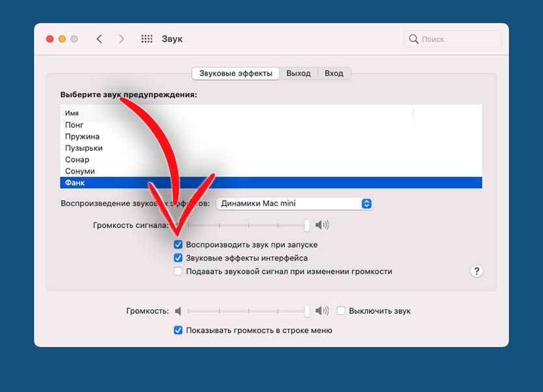The image size is (543, 392).
Task: Close the Звук window with red button
Action: click(x=50, y=39)
